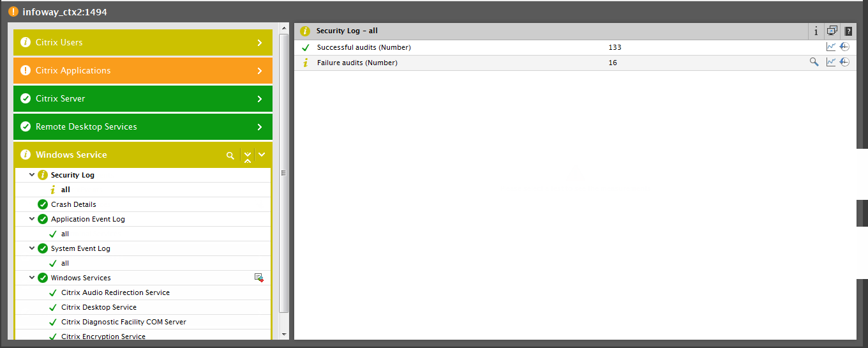Select the Application Event Log test
Image resolution: width=868 pixels, height=348 pixels.
88,219
